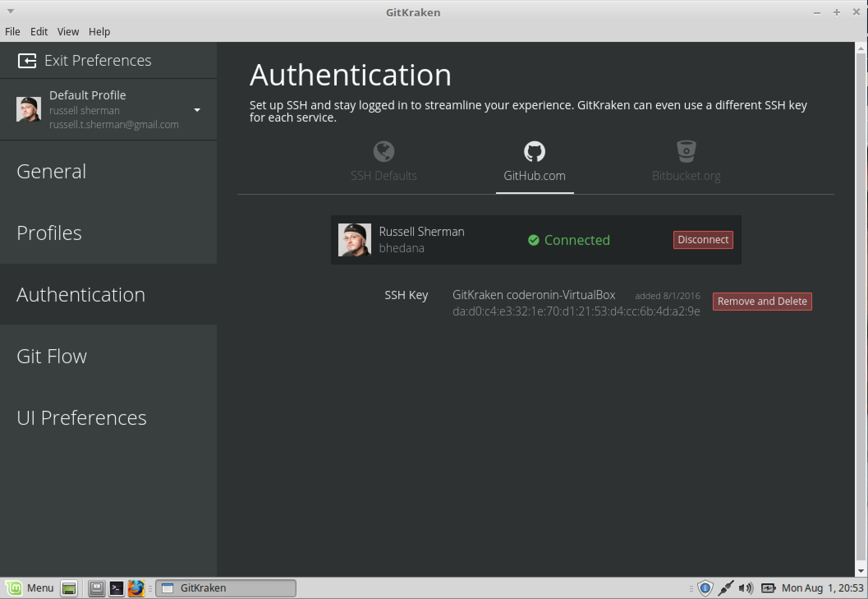Click the network connection tray icon
The image size is (868, 599).
726,588
